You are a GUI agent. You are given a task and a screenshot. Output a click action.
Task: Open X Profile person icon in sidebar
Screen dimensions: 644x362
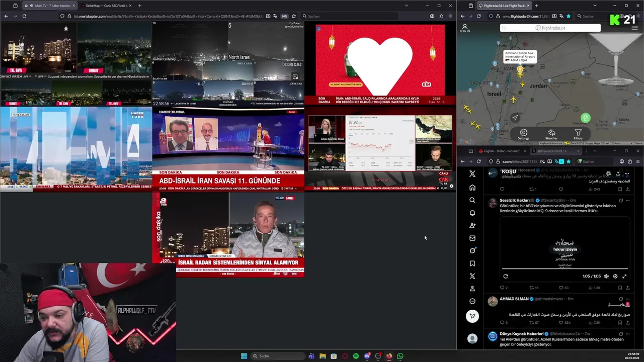click(472, 289)
